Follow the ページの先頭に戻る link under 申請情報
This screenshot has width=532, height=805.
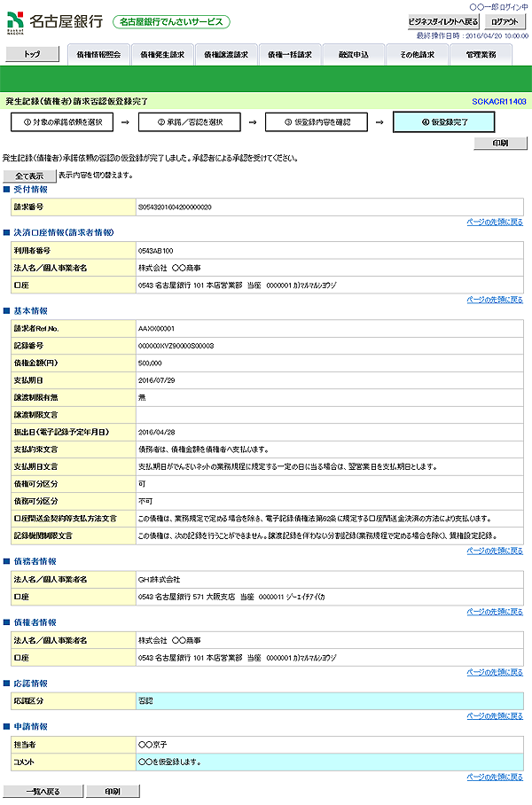(495, 777)
